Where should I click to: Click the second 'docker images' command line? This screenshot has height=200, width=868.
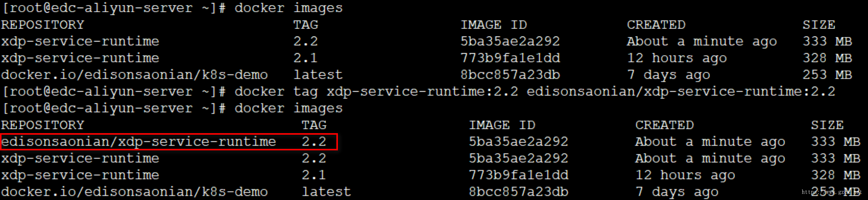coord(172,108)
